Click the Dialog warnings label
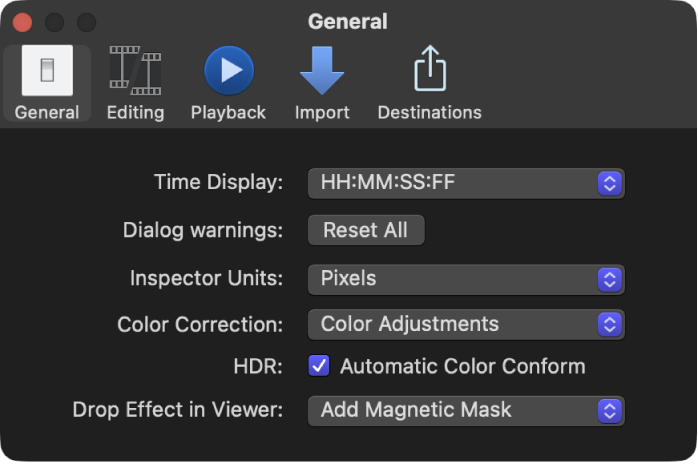698x464 pixels. [203, 230]
